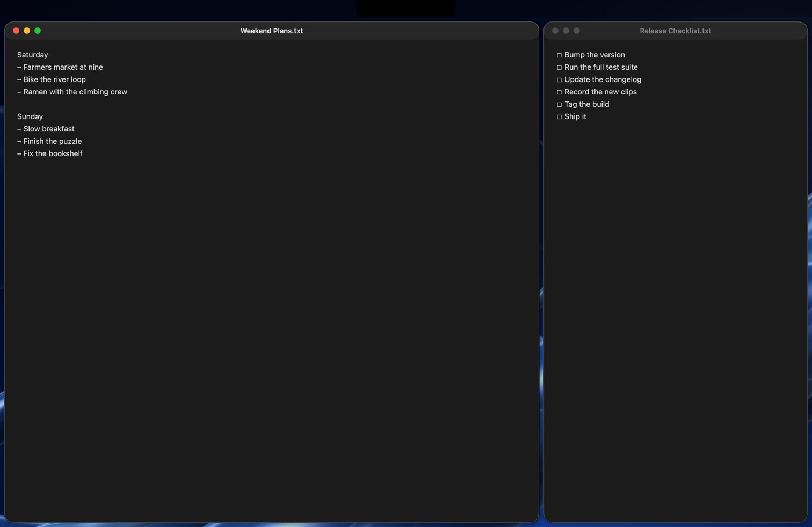Click 'Record the new clips' text
Image resolution: width=812 pixels, height=527 pixels.
[600, 92]
